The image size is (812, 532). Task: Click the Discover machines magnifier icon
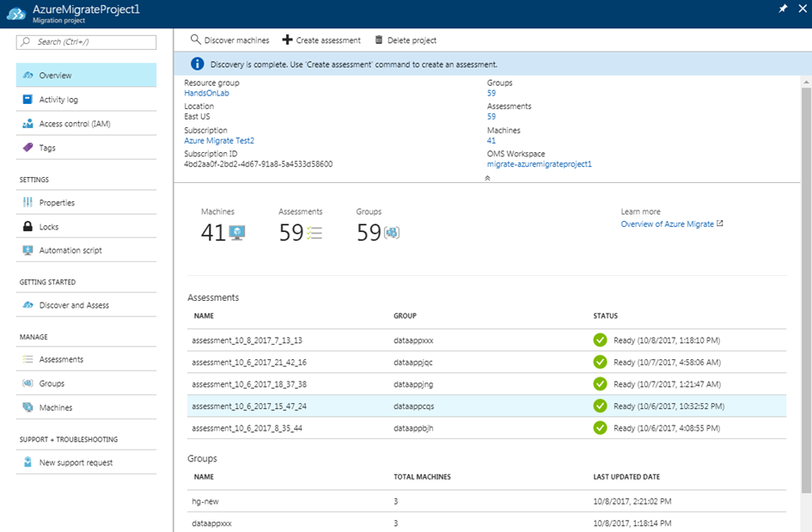(x=195, y=40)
